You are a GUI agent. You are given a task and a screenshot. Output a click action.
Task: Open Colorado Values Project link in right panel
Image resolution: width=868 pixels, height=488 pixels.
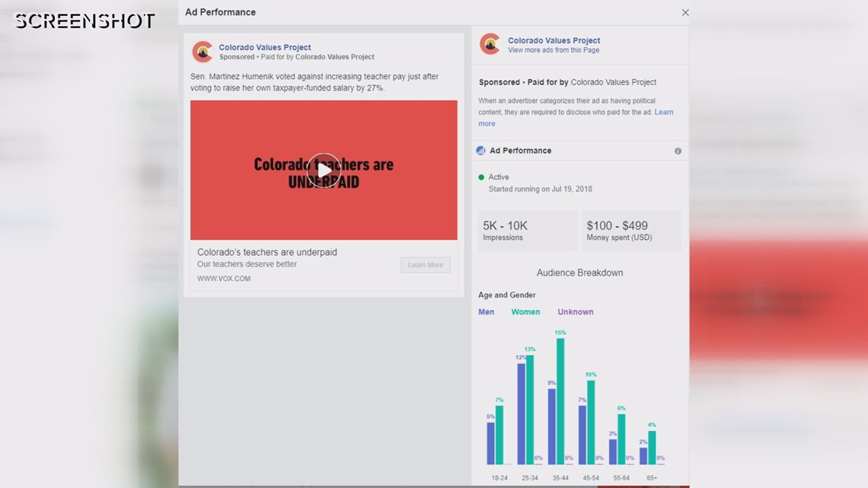[554, 40]
